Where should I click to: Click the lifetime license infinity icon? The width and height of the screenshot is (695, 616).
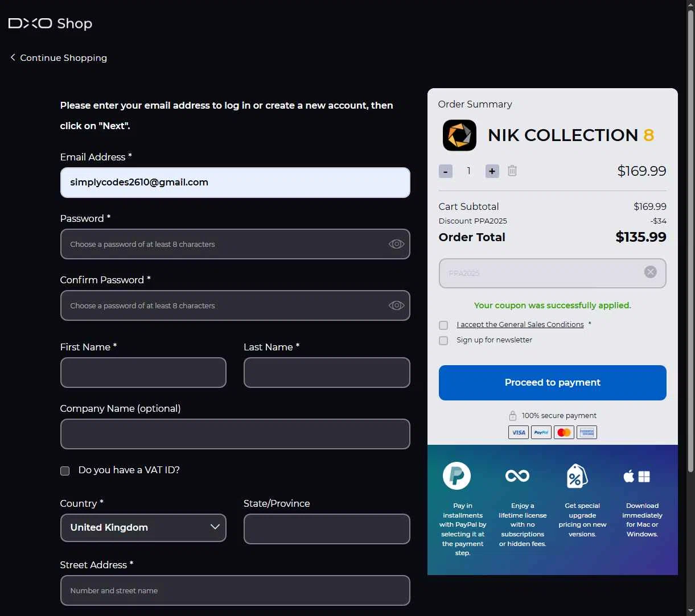click(x=517, y=476)
